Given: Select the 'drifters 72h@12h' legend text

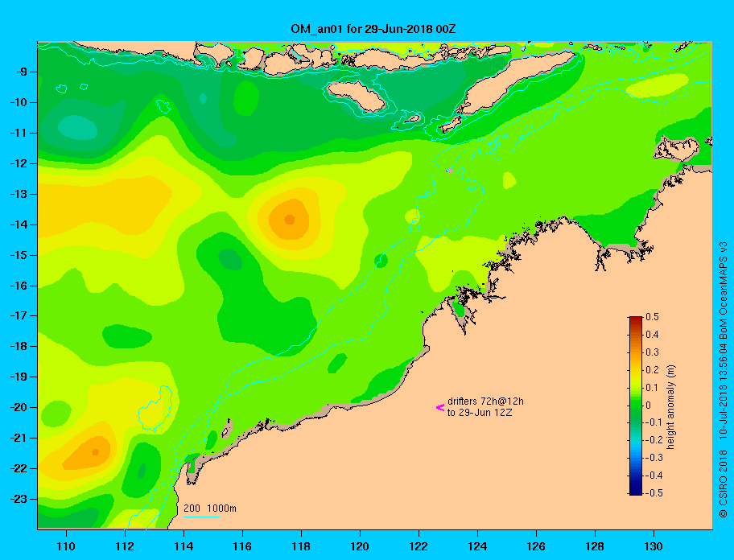Looking at the screenshot, I should [x=485, y=401].
